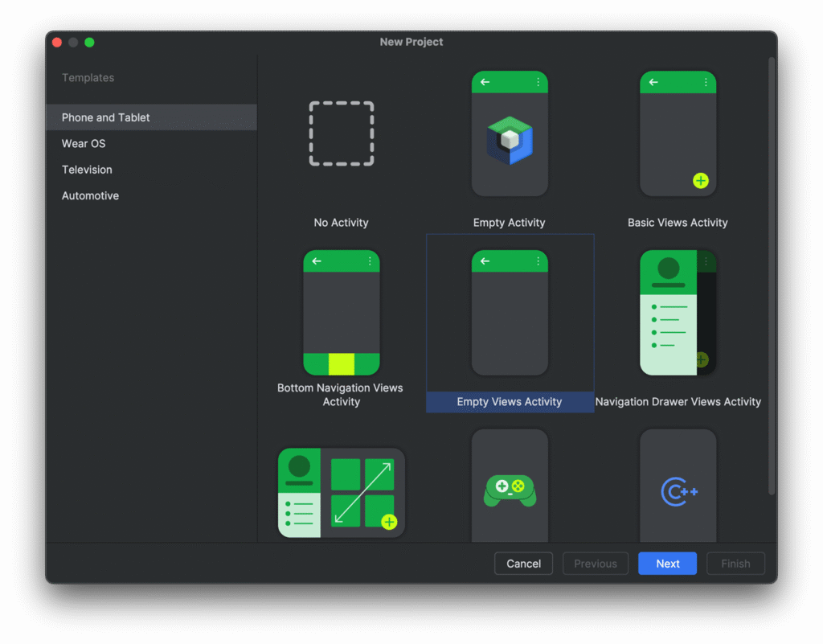Select Bottom Navigation Views Activity template

[x=341, y=313]
